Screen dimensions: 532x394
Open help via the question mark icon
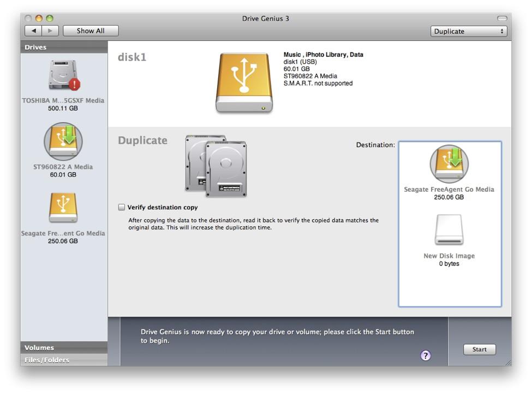pos(426,355)
